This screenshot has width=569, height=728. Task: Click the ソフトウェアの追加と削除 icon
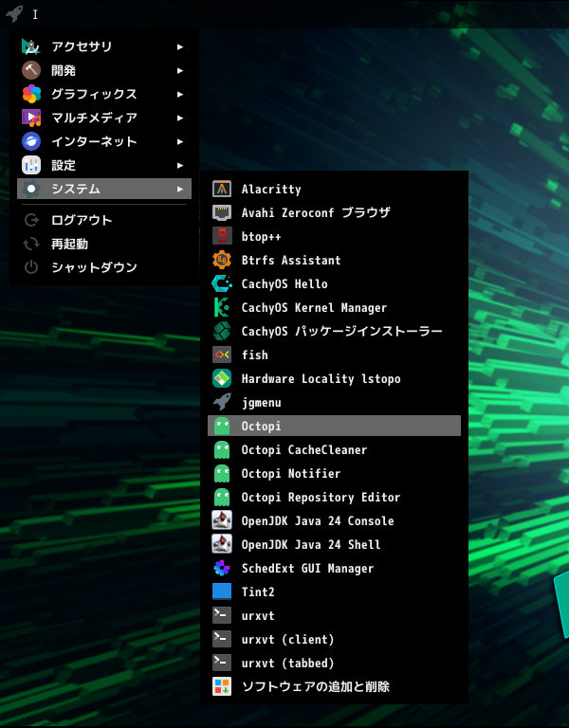coord(222,686)
